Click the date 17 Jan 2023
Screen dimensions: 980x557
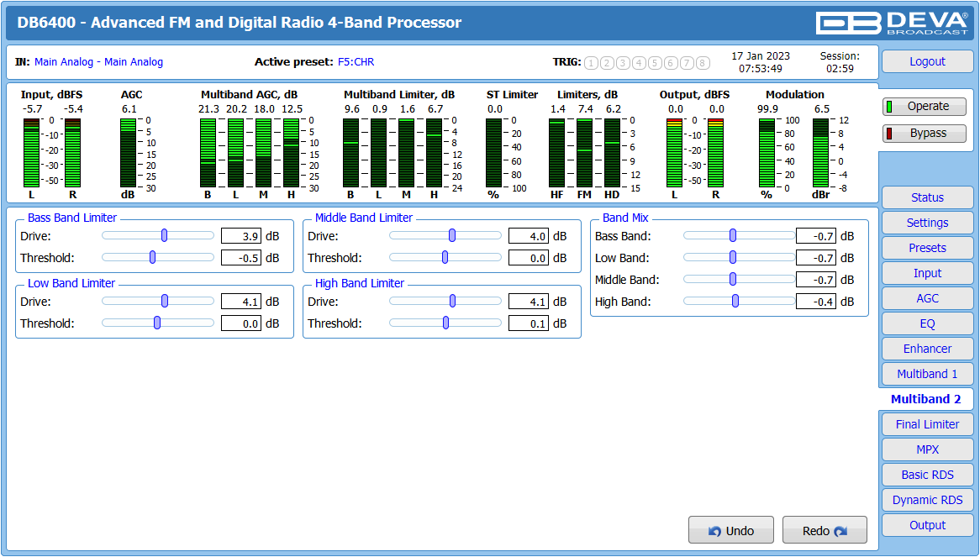pos(761,56)
